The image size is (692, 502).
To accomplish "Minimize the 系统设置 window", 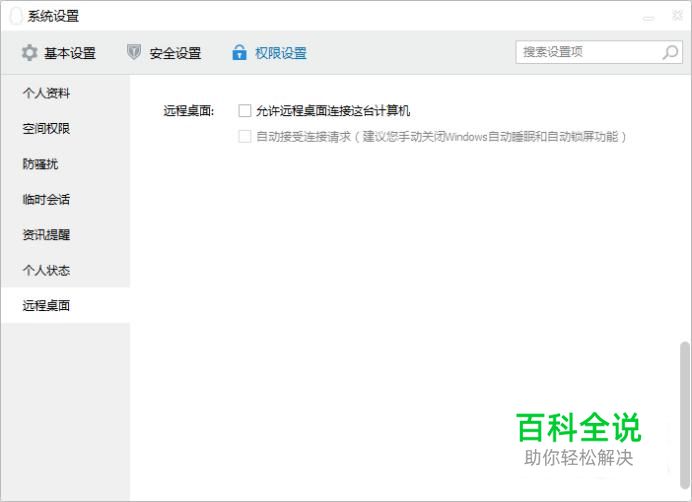I will [x=648, y=17].
